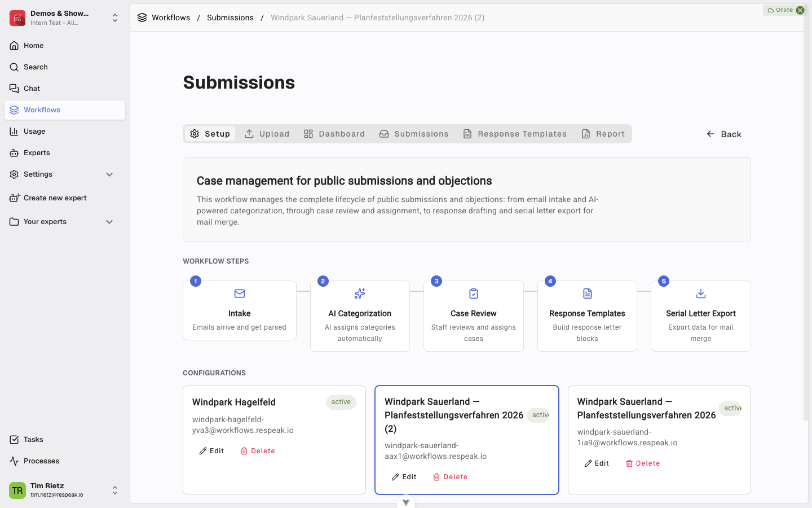This screenshot has height=508, width=812.
Task: Expand the Your experts chevron
Action: (109, 222)
